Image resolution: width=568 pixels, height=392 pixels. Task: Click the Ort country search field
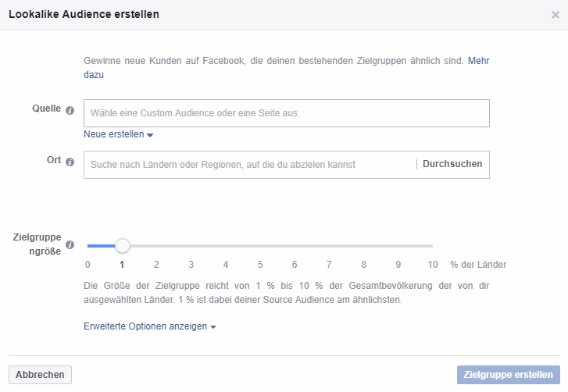(250, 165)
